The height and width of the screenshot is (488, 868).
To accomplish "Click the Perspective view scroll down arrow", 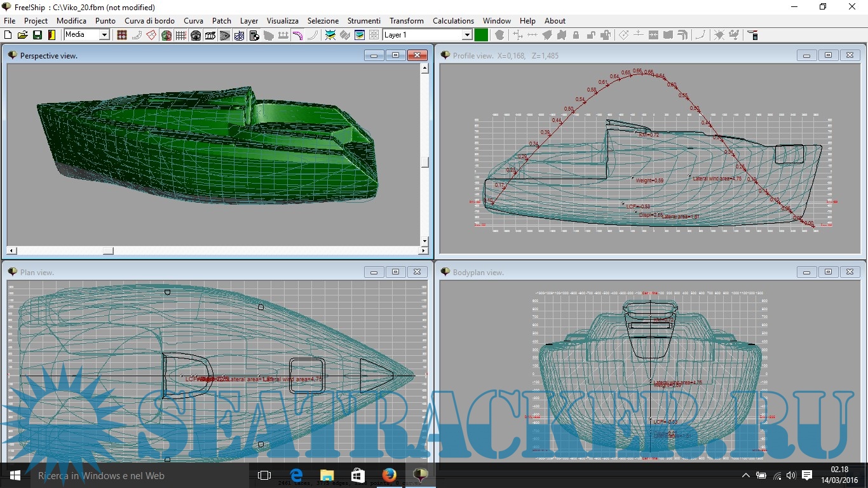I will pyautogui.click(x=424, y=241).
